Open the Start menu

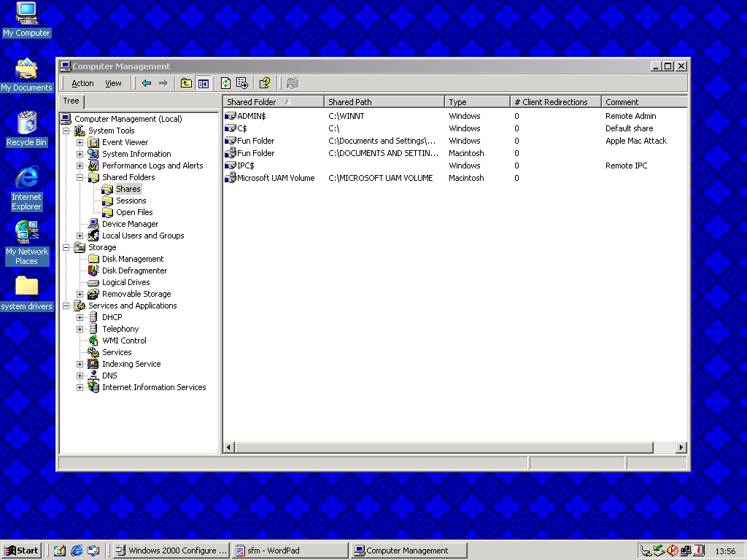[x=21, y=551]
